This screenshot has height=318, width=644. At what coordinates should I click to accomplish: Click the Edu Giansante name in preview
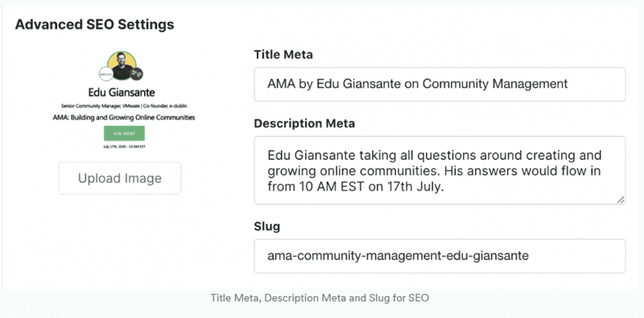(122, 93)
